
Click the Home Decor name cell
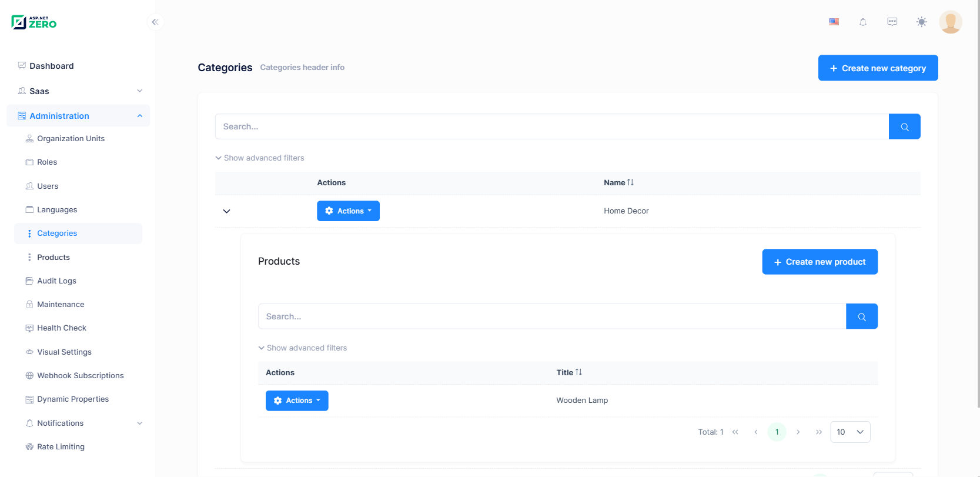(x=626, y=211)
